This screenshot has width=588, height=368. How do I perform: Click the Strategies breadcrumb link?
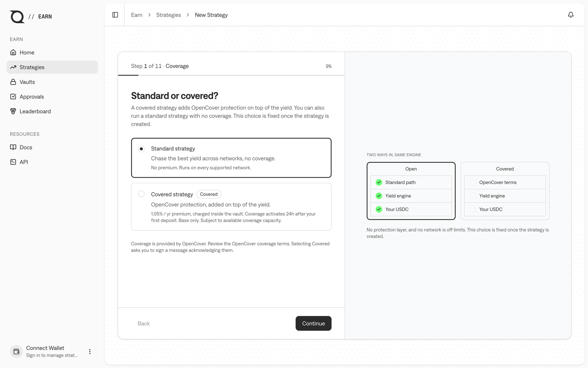(x=169, y=15)
